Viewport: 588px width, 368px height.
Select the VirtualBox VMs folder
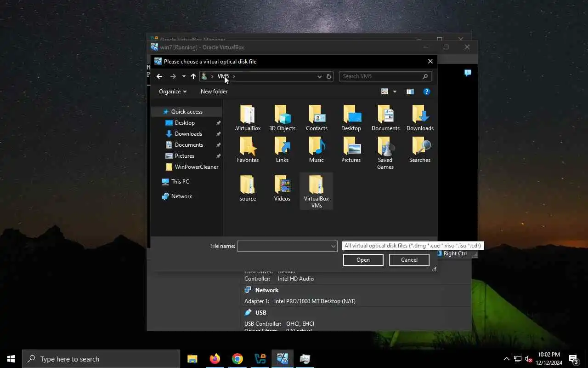[317, 191]
